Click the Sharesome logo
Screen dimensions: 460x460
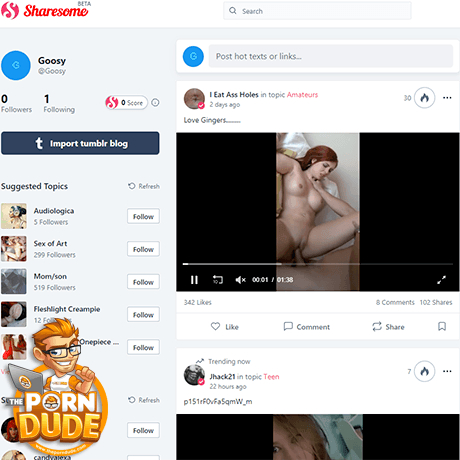coord(45,10)
